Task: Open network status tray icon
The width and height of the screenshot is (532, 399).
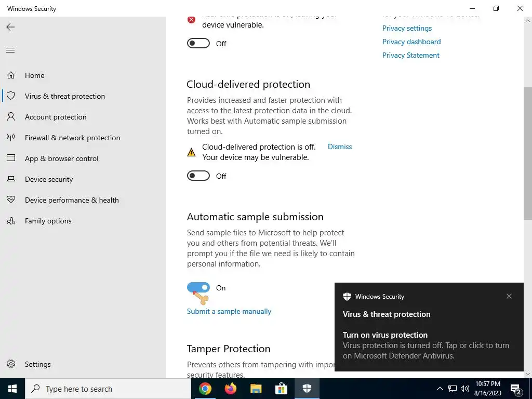Action: 453,389
